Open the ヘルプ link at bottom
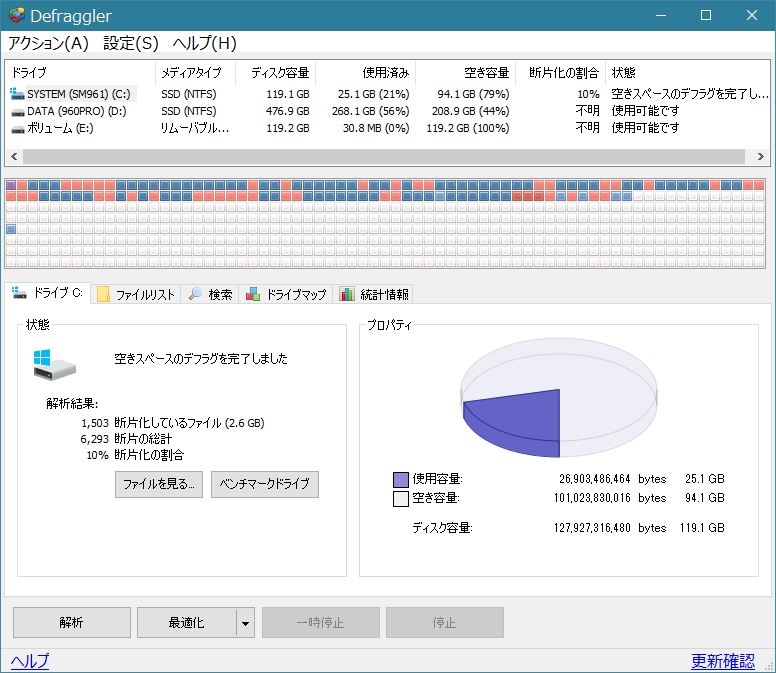This screenshot has width=776, height=673. [30, 661]
